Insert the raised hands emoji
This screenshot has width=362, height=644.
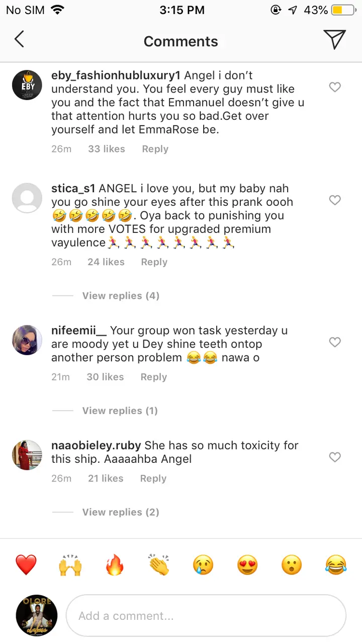point(70,565)
